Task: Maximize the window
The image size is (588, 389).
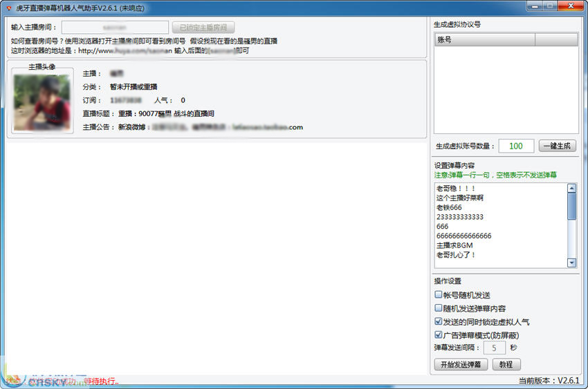Action: coord(550,6)
